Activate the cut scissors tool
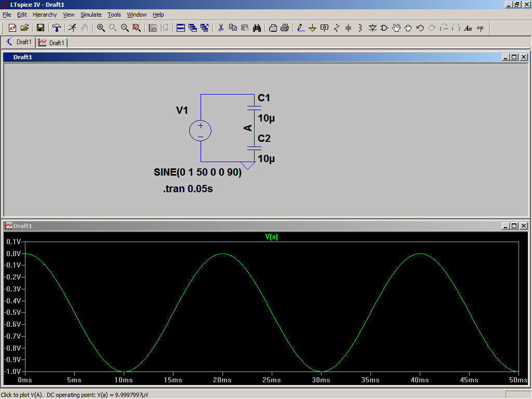This screenshot has height=399, width=532. [221, 28]
